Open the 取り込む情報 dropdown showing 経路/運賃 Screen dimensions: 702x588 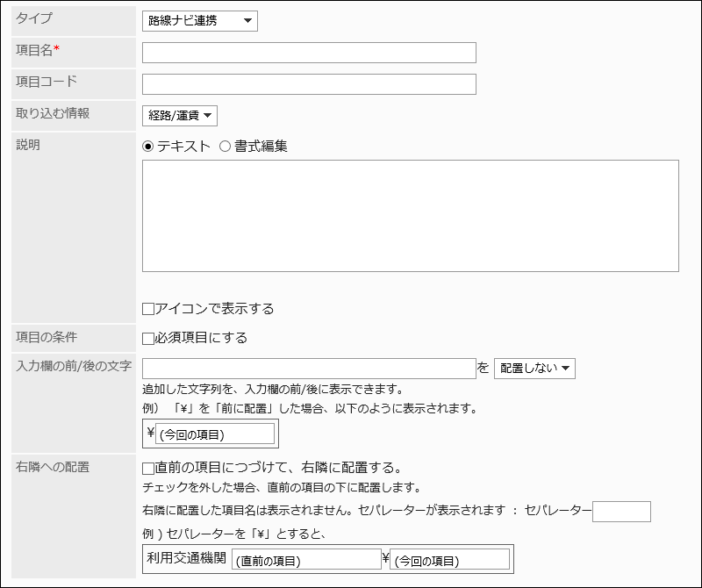coord(180,116)
